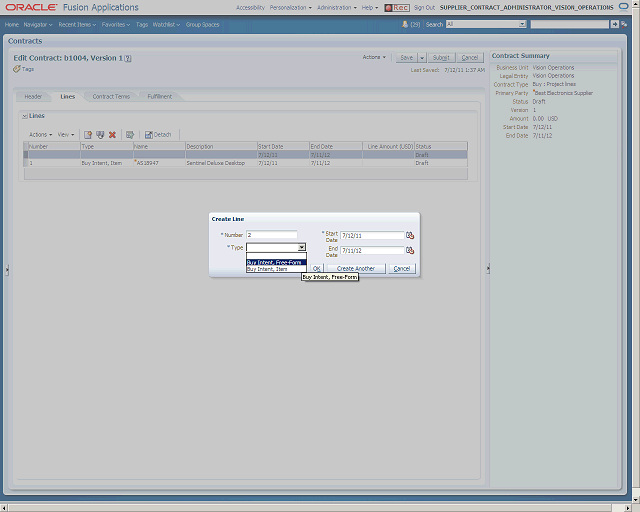Open the Type dropdown arrow in Create Line

coord(301,247)
